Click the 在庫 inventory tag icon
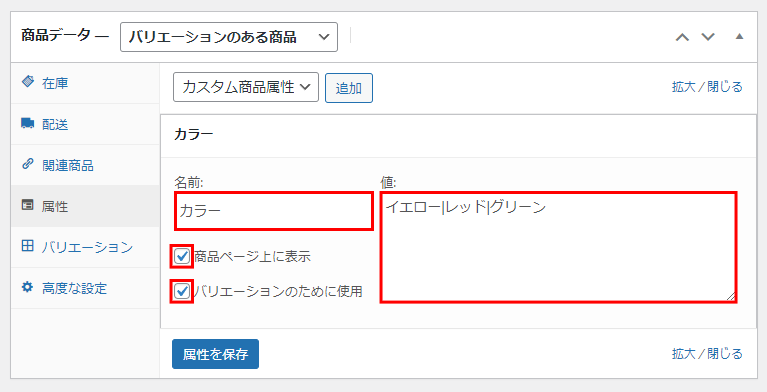This screenshot has width=767, height=392. pos(28,82)
